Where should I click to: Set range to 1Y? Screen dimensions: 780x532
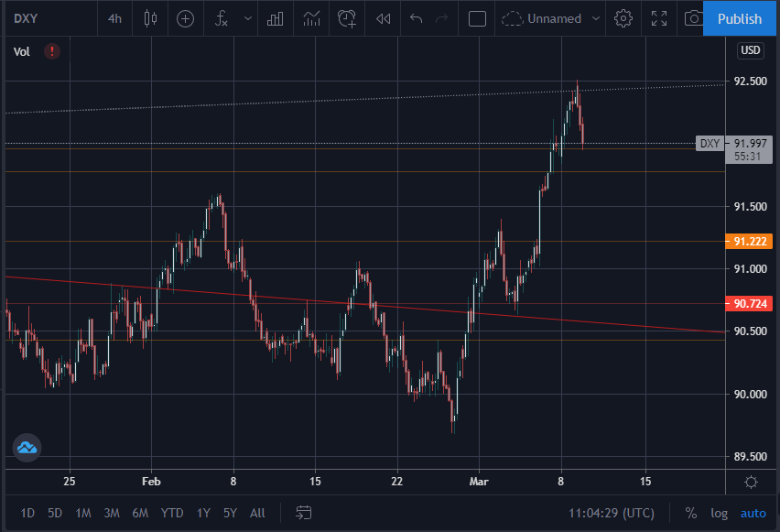coord(203,513)
